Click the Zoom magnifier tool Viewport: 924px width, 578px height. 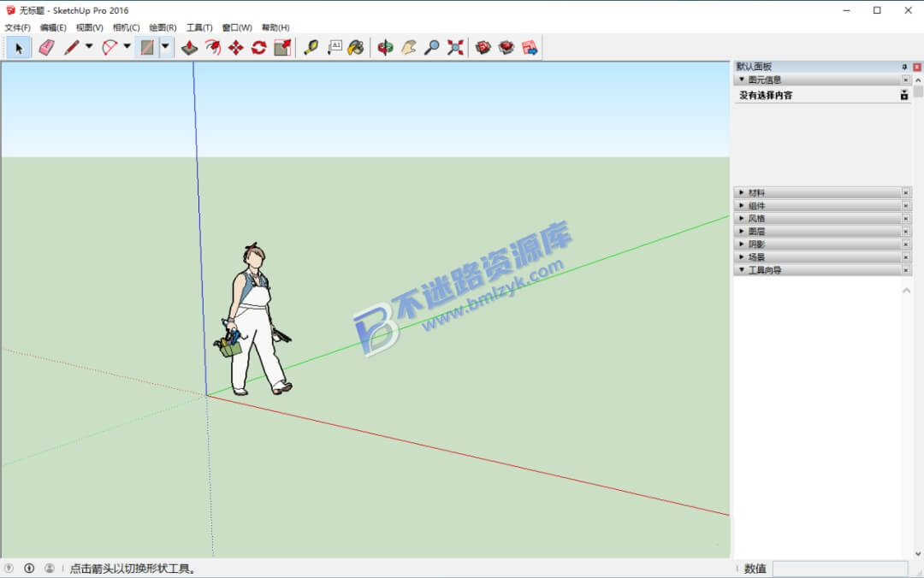click(x=431, y=48)
